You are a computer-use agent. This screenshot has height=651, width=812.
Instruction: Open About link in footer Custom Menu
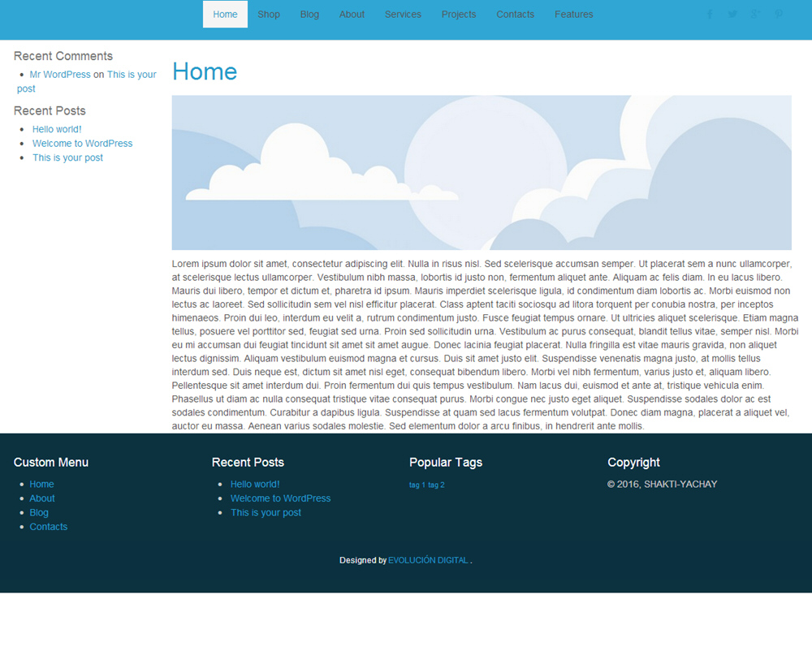42,498
